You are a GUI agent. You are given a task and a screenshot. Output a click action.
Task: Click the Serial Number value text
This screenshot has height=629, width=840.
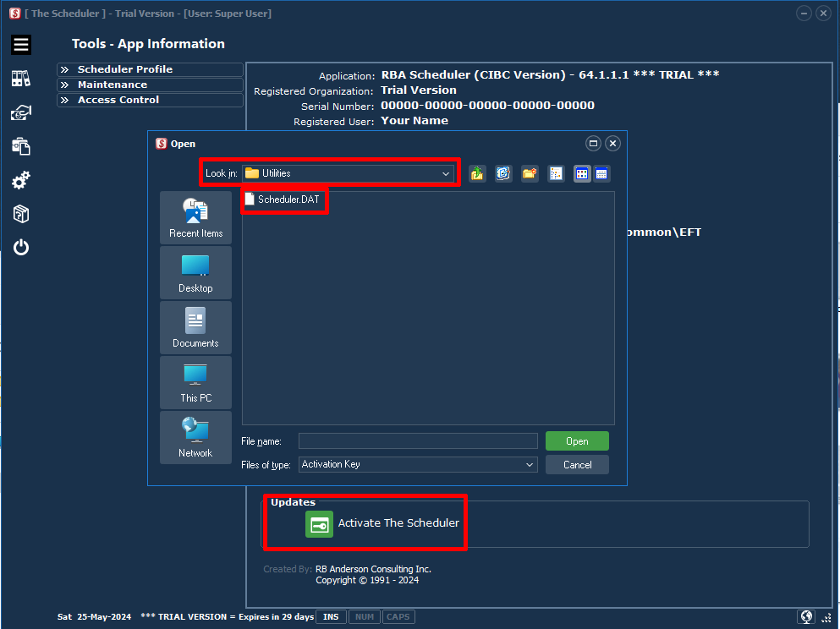click(487, 106)
